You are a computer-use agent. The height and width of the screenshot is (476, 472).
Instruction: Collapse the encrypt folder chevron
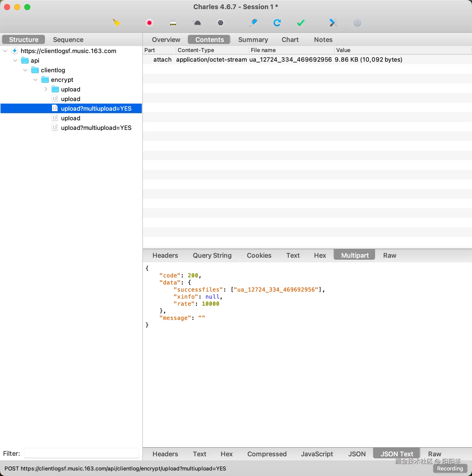coord(35,80)
